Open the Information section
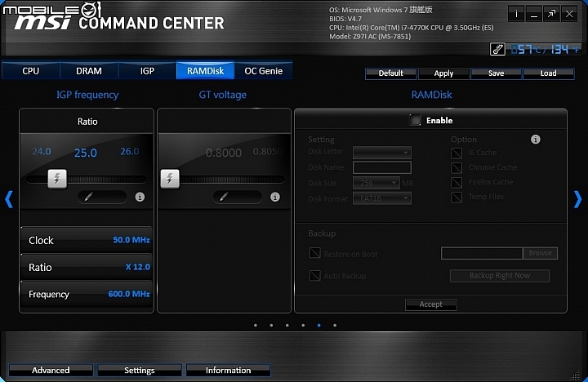The width and height of the screenshot is (588, 382). [x=228, y=371]
